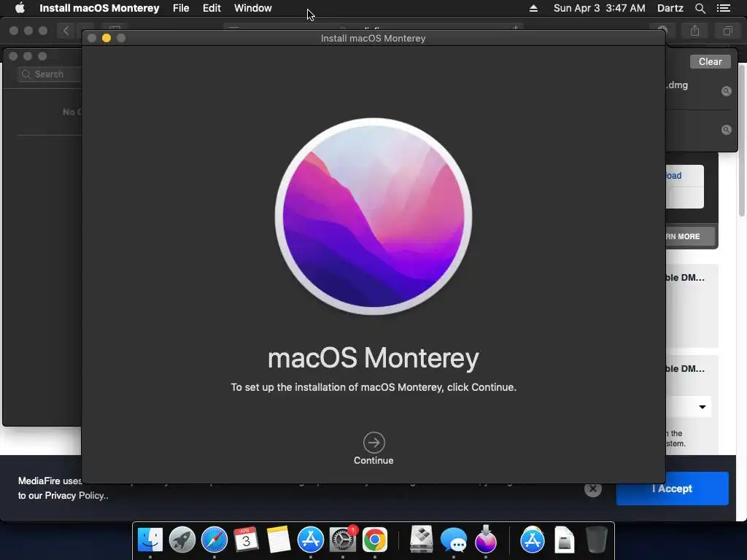Click the Safari back button
This screenshot has width=747, height=560.
tap(66, 31)
